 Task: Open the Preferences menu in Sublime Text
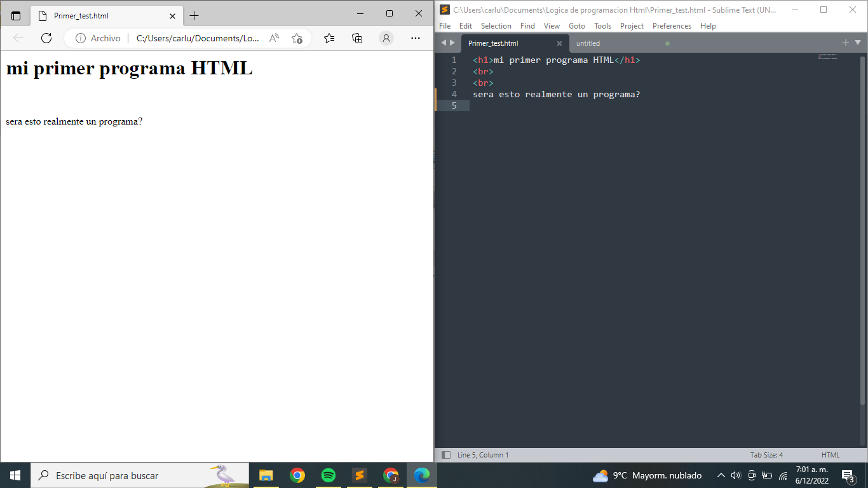tap(672, 26)
